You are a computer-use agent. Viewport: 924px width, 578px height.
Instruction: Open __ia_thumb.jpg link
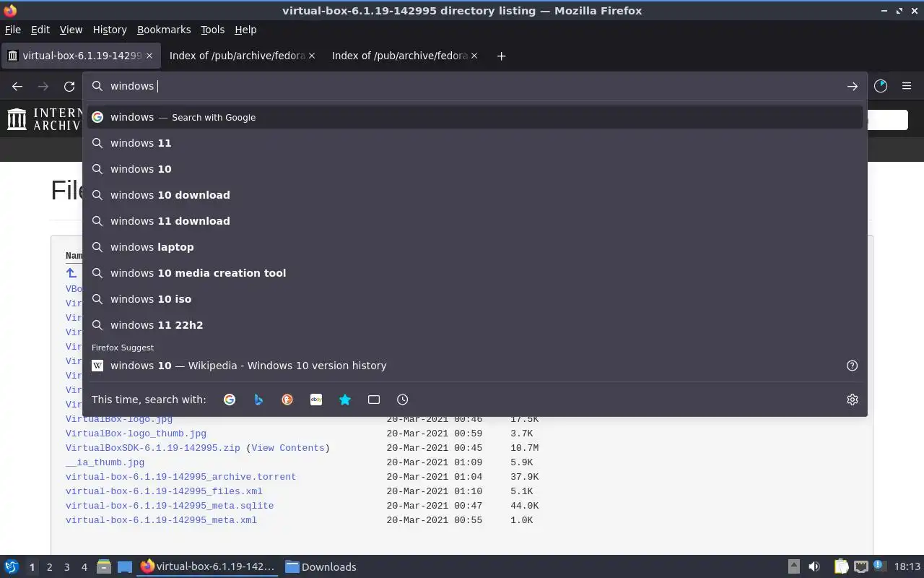[105, 462]
